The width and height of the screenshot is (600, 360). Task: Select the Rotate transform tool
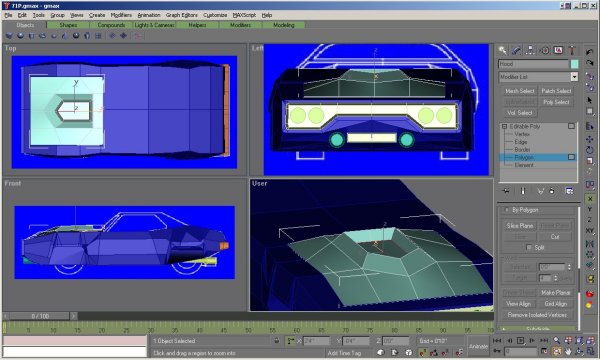pyautogui.click(x=590, y=150)
